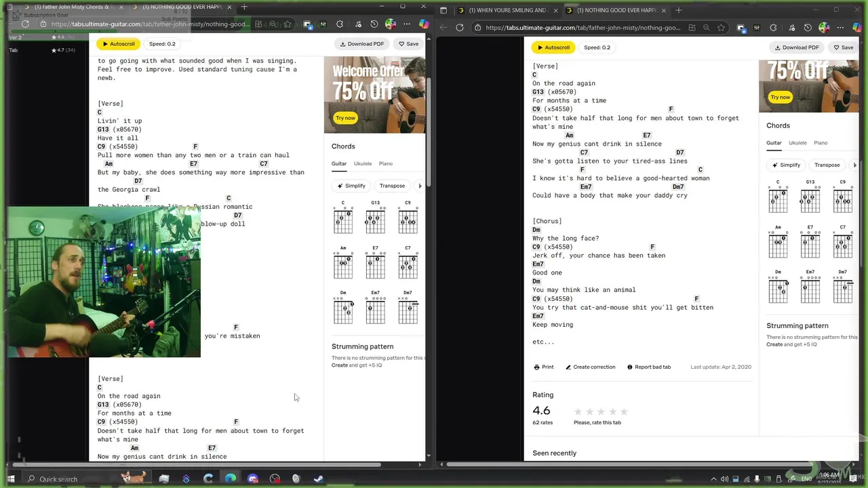This screenshot has width=868, height=488.
Task: Click Report bad tab in right window
Action: click(x=648, y=367)
